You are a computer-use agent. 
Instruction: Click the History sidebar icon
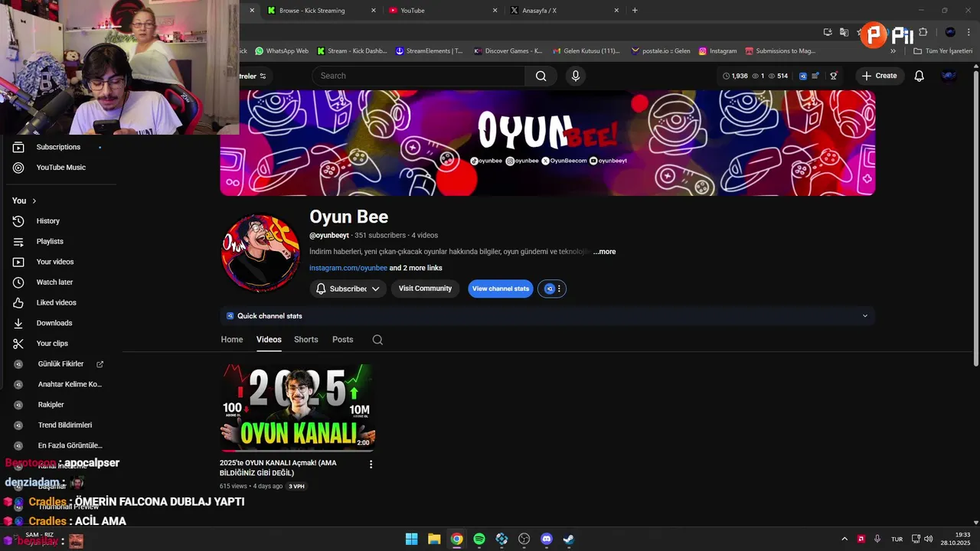18,221
